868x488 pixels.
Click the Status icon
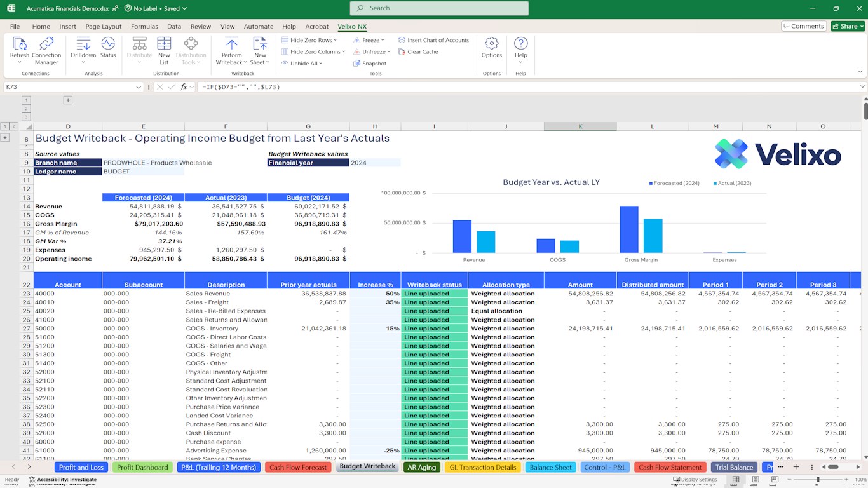[108, 44]
